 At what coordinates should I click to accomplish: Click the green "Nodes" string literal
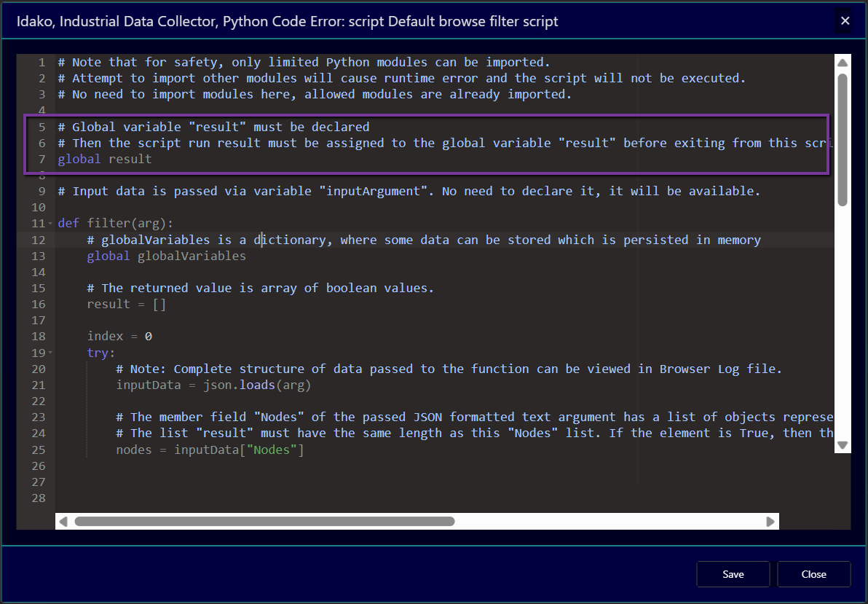(275, 450)
